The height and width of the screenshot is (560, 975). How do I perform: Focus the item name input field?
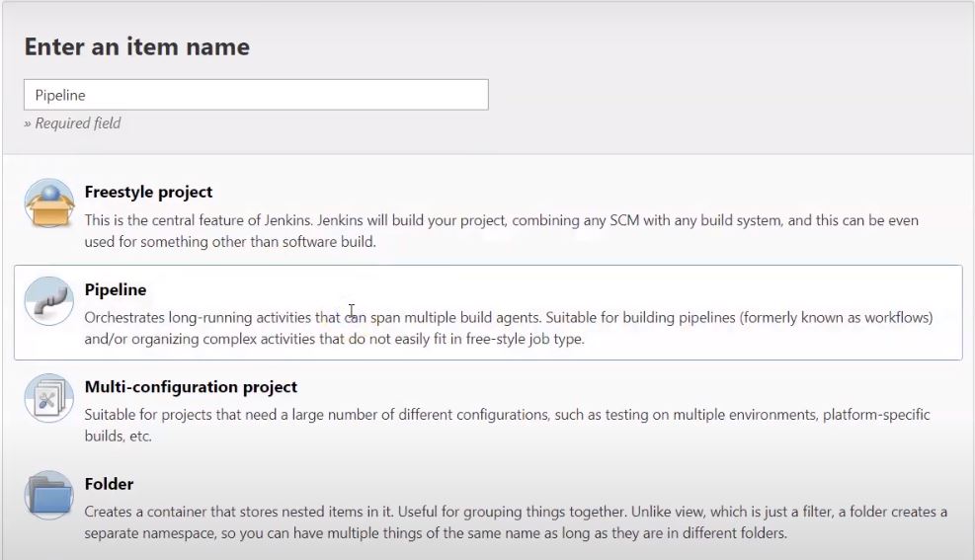pos(256,95)
